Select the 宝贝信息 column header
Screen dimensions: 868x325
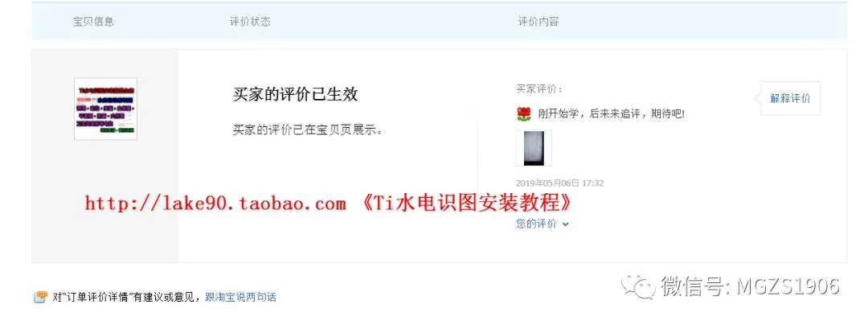click(x=93, y=22)
